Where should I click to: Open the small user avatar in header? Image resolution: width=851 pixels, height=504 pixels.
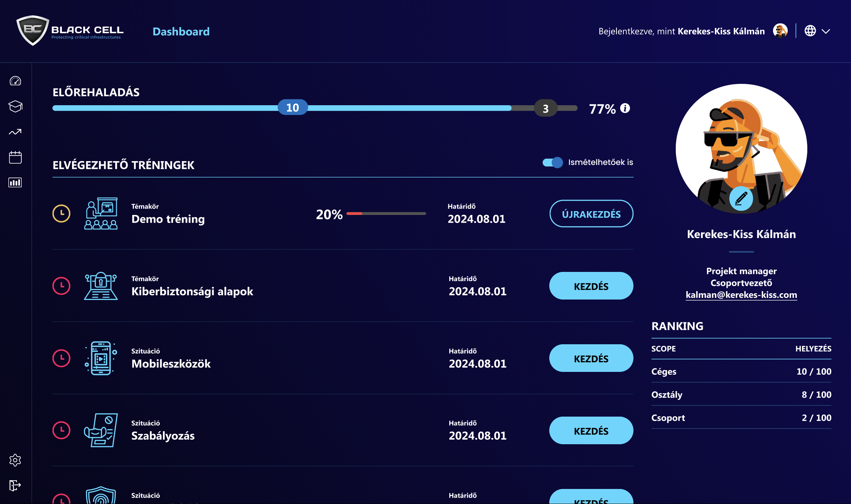click(780, 31)
